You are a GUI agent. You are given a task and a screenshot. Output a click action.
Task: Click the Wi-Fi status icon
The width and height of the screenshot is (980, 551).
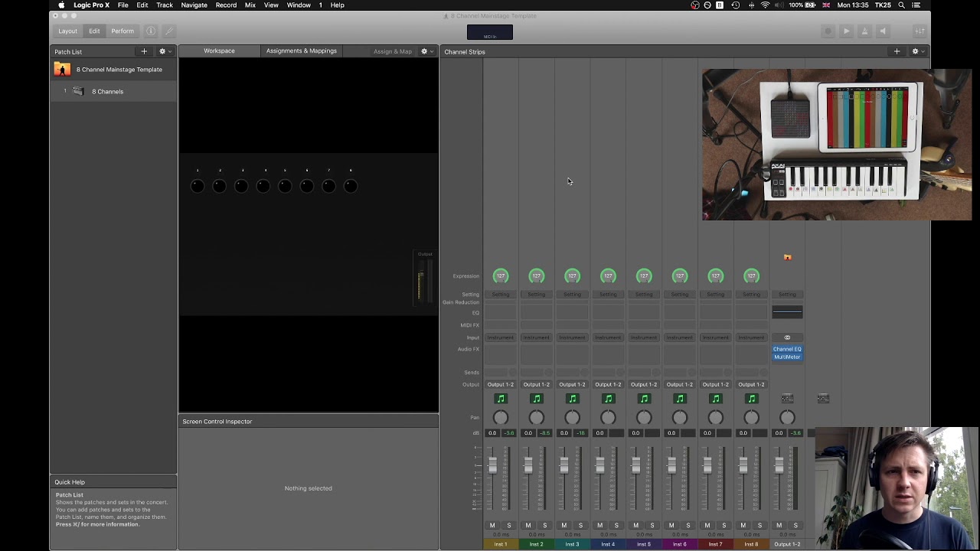(x=764, y=5)
